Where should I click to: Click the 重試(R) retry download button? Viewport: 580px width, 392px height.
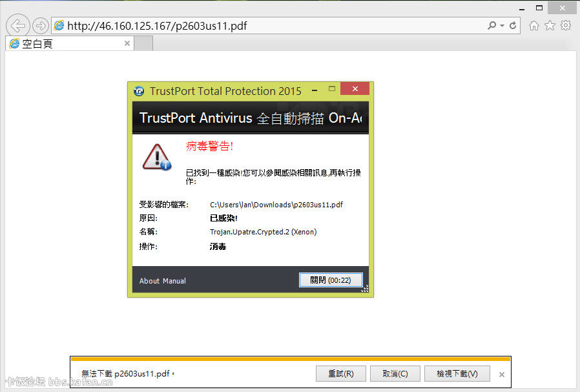(x=341, y=374)
